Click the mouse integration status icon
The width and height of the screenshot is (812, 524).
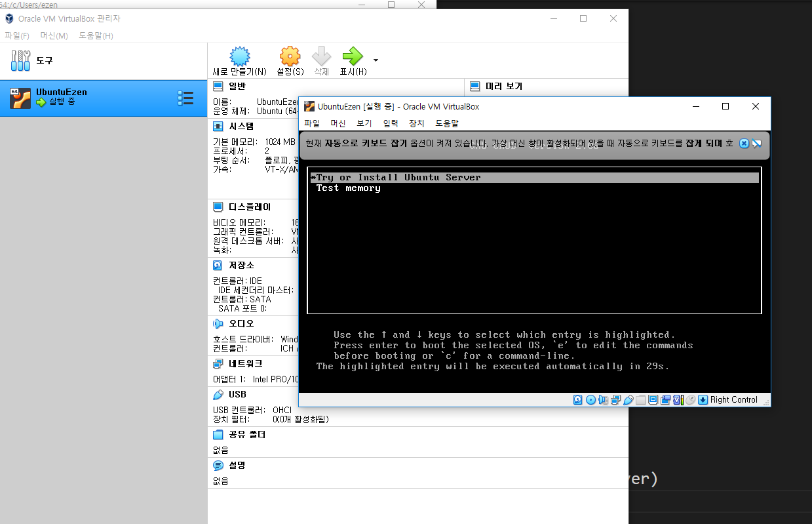tap(690, 399)
